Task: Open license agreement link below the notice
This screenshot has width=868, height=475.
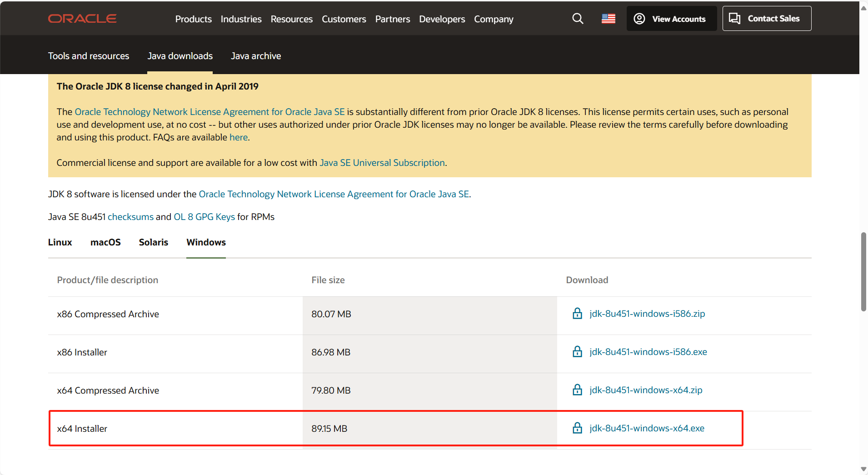Action: (x=334, y=194)
